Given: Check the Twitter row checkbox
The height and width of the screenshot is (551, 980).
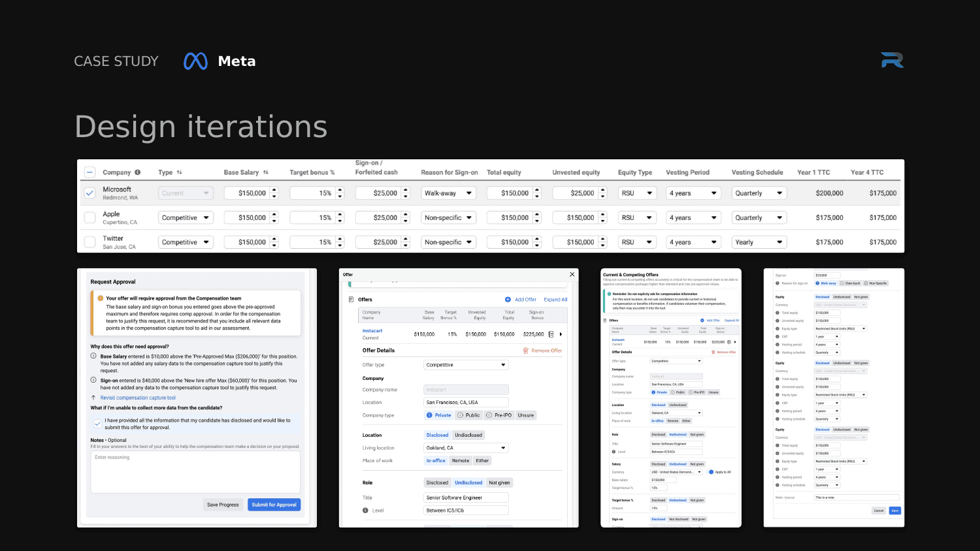Looking at the screenshot, I should pos(90,242).
